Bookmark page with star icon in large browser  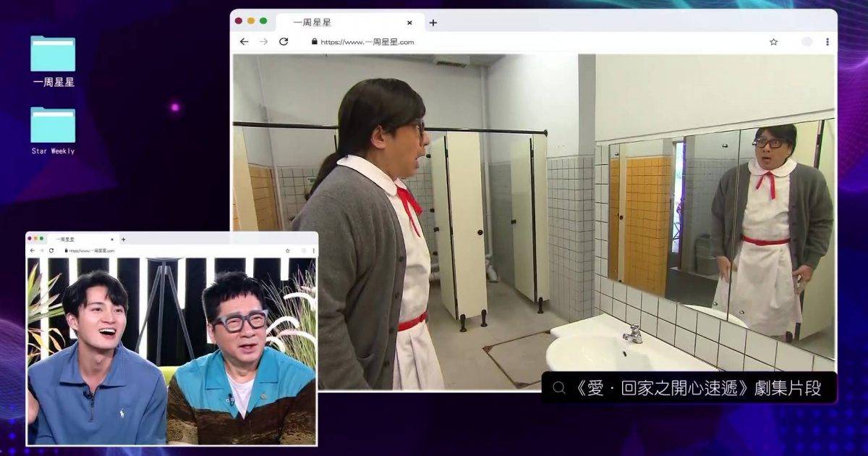point(773,42)
